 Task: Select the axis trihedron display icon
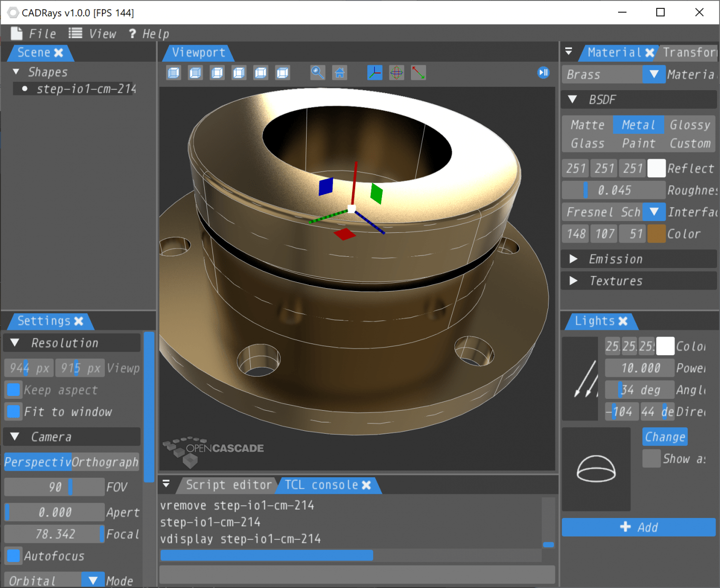pyautogui.click(x=374, y=73)
